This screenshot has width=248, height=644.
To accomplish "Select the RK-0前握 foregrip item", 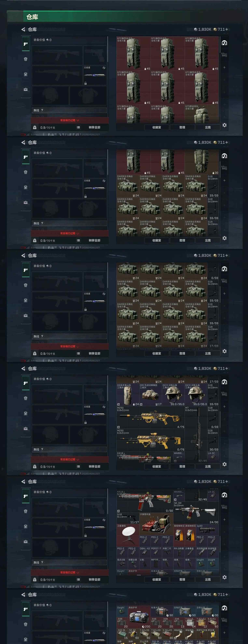I will click(179, 553).
